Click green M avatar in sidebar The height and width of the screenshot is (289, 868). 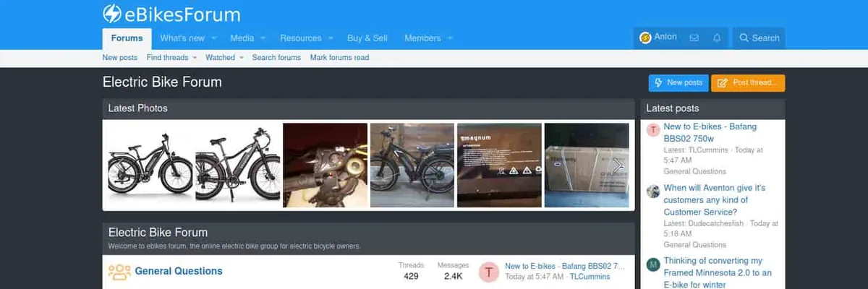pyautogui.click(x=653, y=264)
